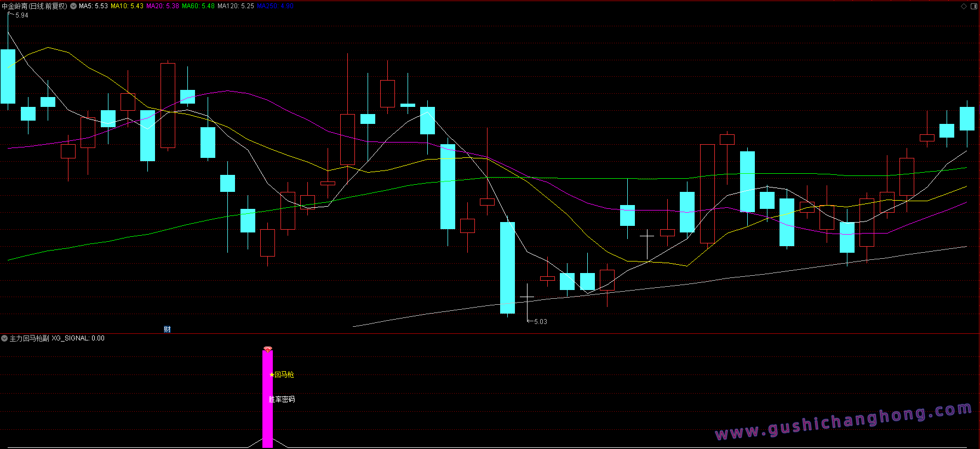This screenshot has height=449, width=980.
Task: Click the blue MA250 indicator label
Action: (x=275, y=6)
